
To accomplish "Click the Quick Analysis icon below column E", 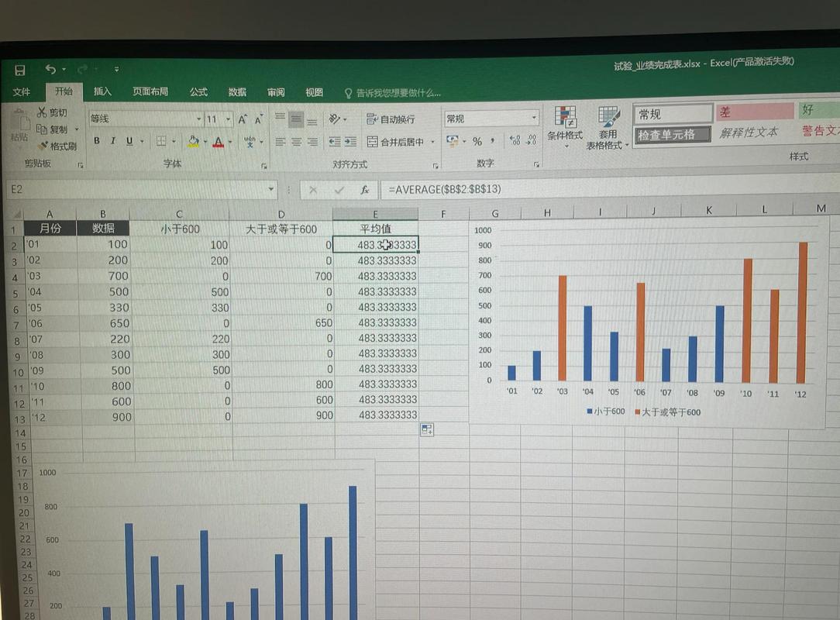I will (427, 429).
